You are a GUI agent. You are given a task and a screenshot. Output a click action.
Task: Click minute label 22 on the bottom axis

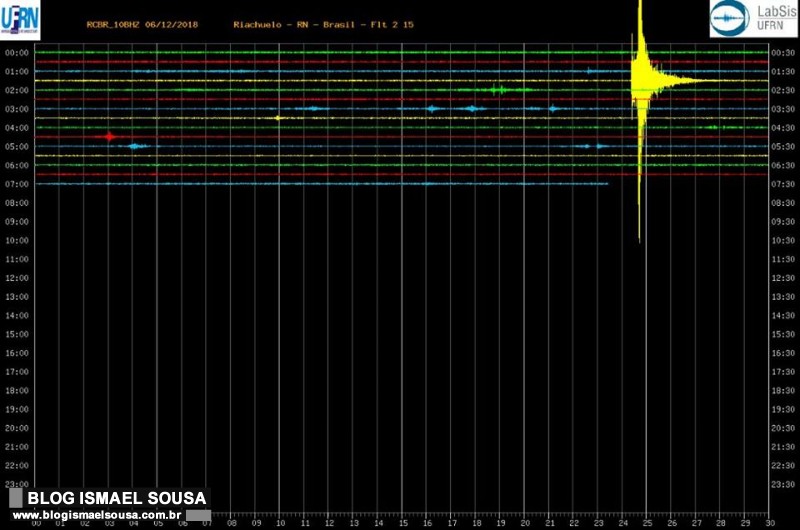(x=574, y=523)
